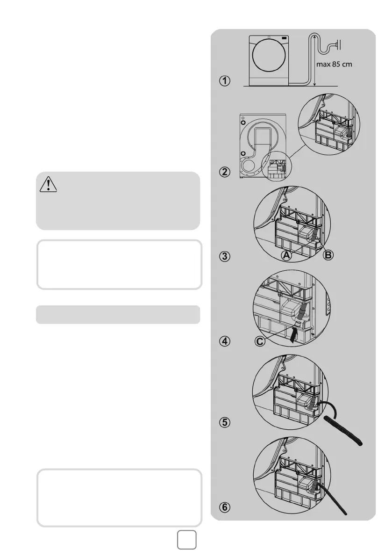Select the circled step number 1
Viewport: 392px width, 557px height.
pos(225,80)
